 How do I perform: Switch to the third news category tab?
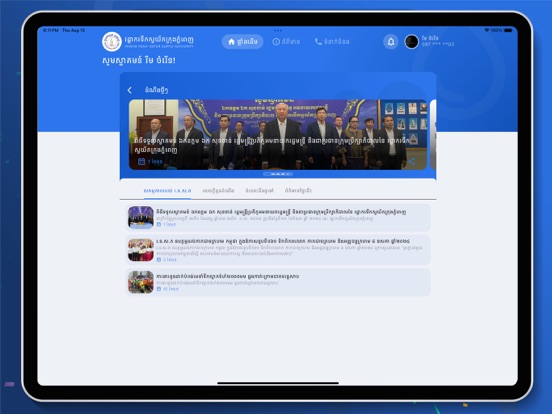[x=259, y=190]
